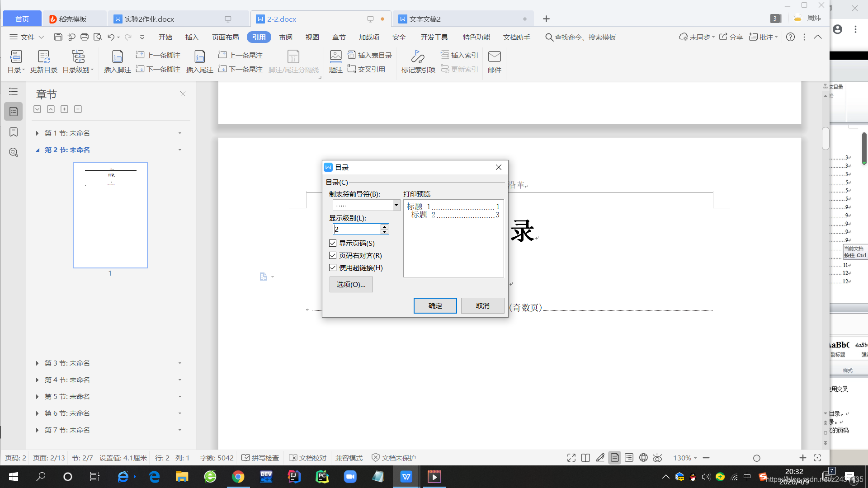
Task: Click 交叉引用 cross-reference
Action: point(367,69)
